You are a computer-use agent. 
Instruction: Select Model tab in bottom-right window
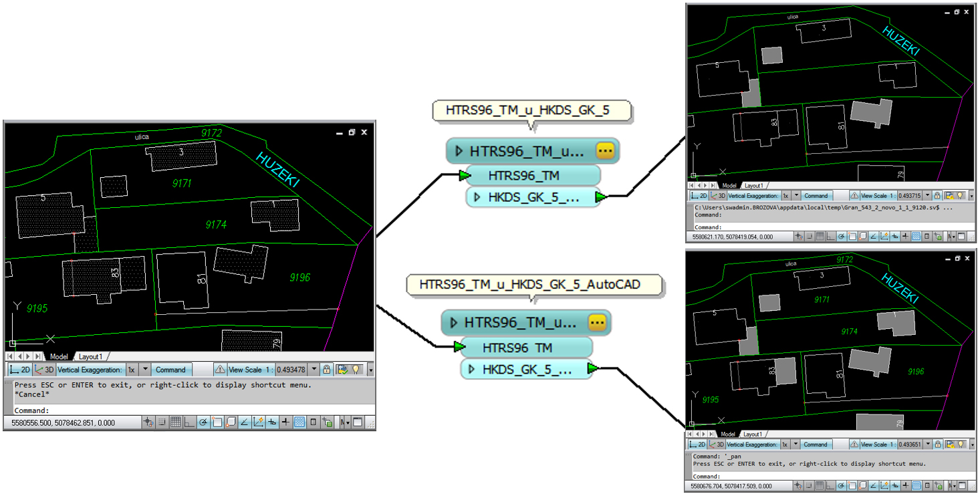(x=728, y=434)
